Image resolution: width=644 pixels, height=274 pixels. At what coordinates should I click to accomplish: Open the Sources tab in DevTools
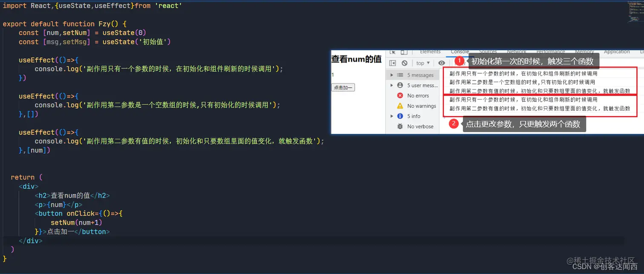[x=488, y=52]
